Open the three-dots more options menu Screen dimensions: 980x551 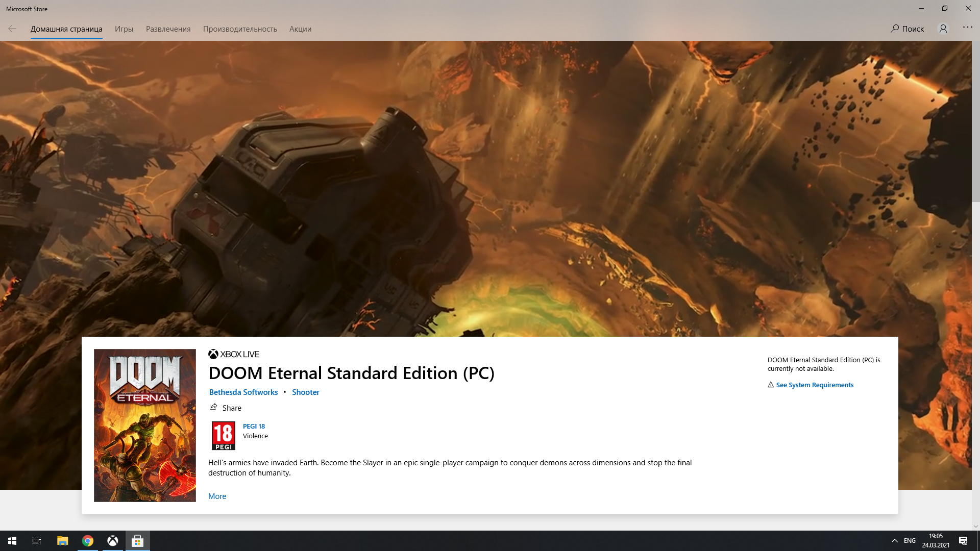(x=968, y=27)
